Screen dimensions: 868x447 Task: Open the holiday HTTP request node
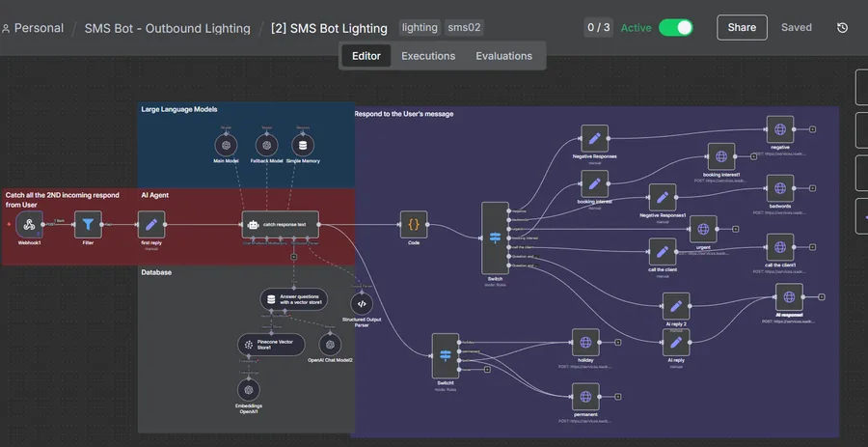(585, 343)
